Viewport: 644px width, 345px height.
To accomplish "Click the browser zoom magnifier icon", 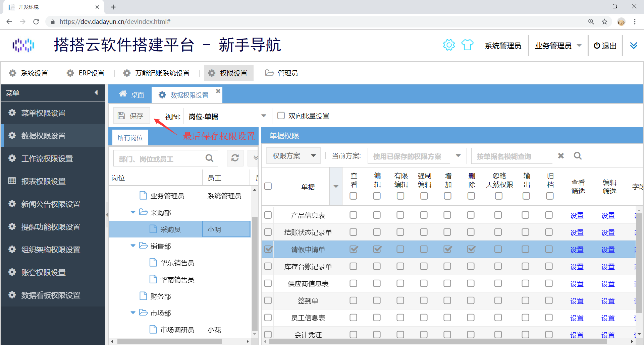I will 591,22.
